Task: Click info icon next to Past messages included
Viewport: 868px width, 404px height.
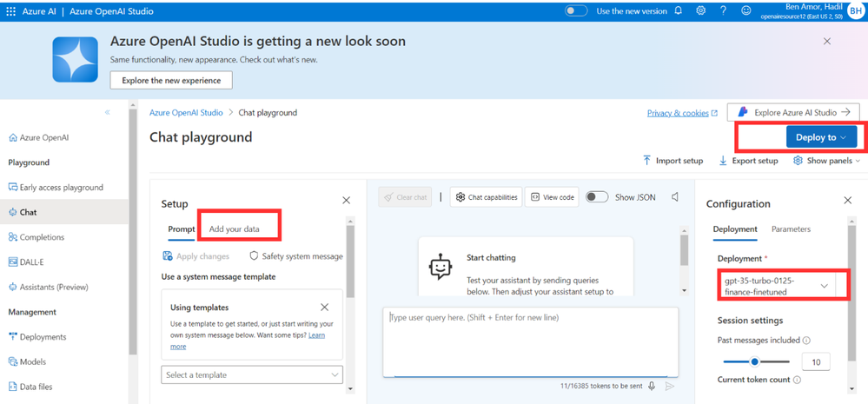Action: tap(806, 341)
